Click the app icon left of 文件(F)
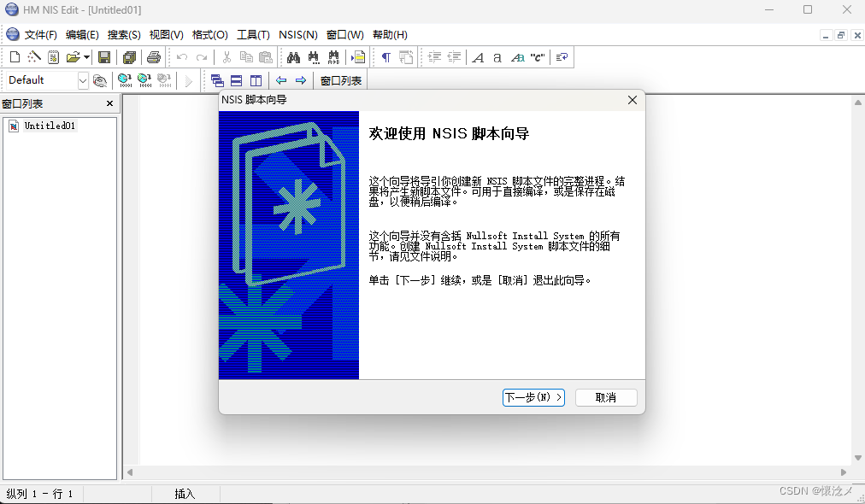 (x=12, y=34)
